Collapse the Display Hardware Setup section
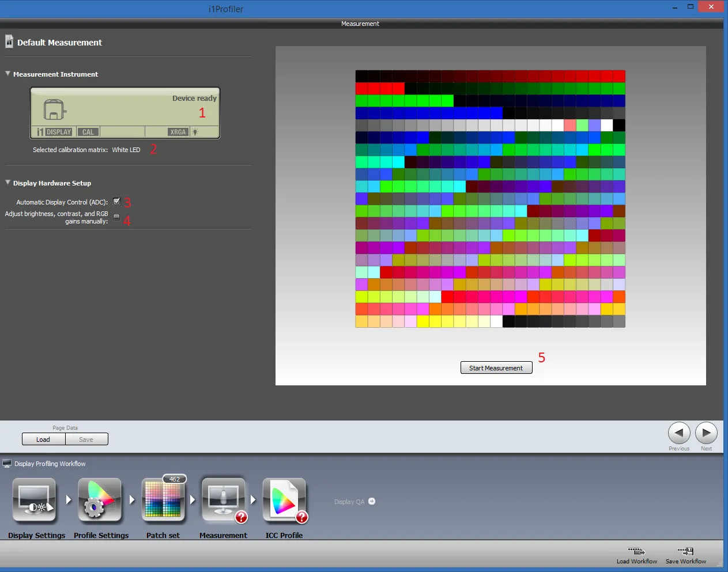The width and height of the screenshot is (728, 572). [8, 183]
